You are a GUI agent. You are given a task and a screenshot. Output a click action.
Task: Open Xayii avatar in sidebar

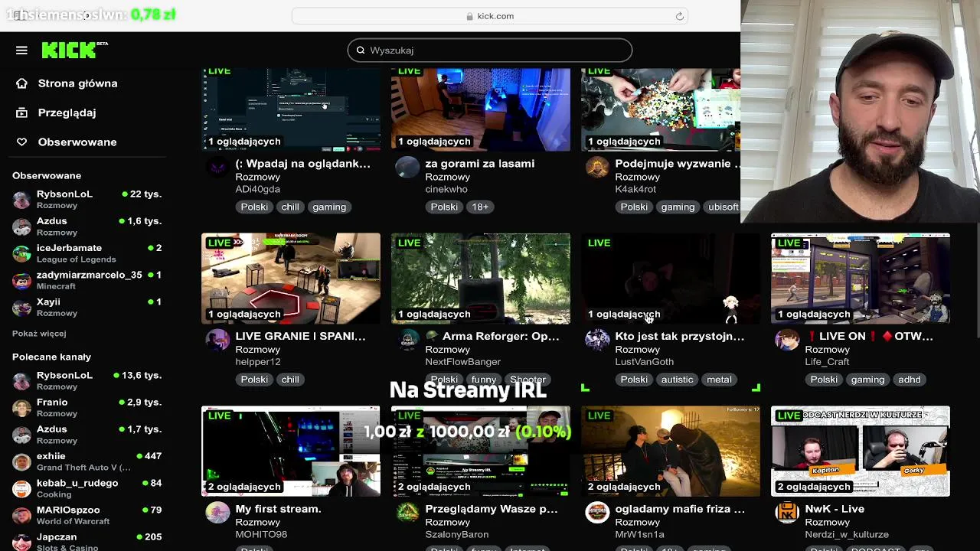click(x=21, y=307)
